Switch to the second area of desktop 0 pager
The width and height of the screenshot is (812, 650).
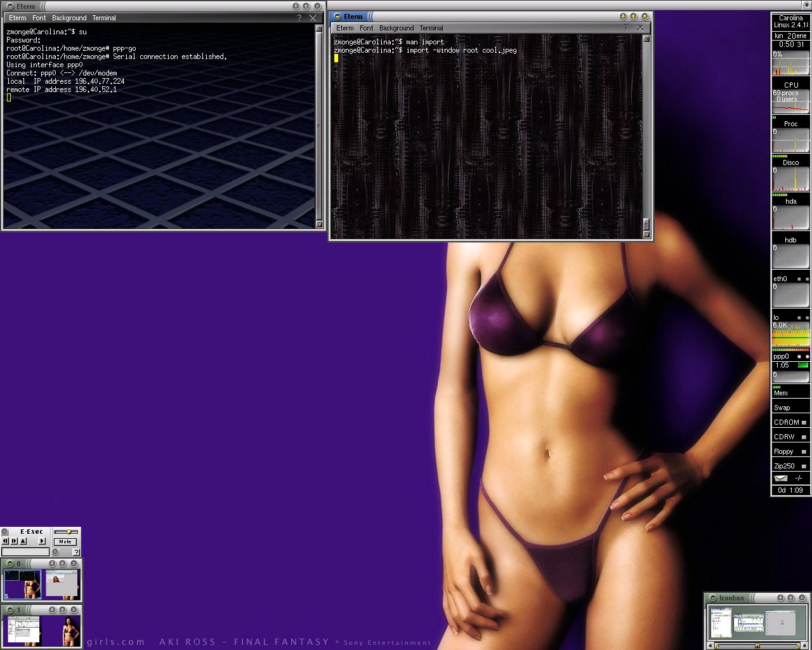[61, 585]
